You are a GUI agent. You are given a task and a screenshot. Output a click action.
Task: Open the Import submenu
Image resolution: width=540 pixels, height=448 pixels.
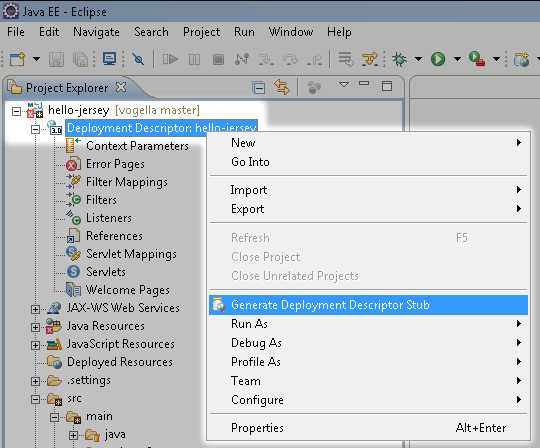368,190
